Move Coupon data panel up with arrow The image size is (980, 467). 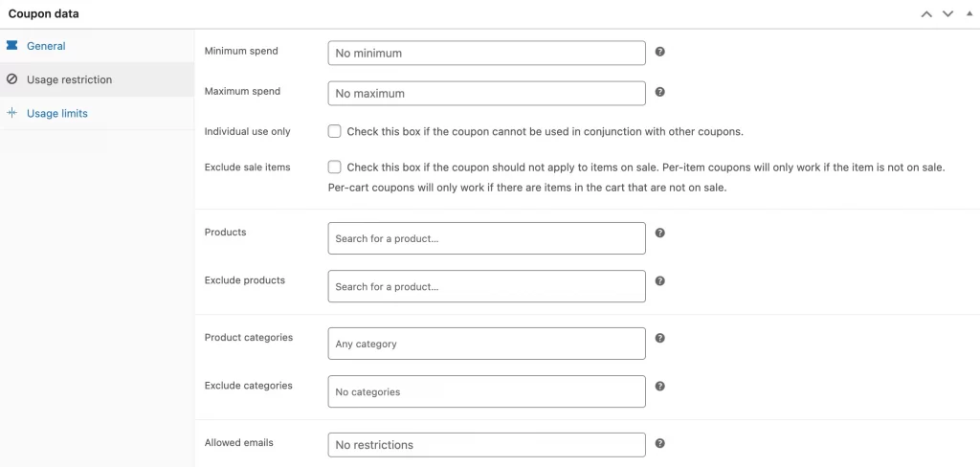click(x=926, y=13)
